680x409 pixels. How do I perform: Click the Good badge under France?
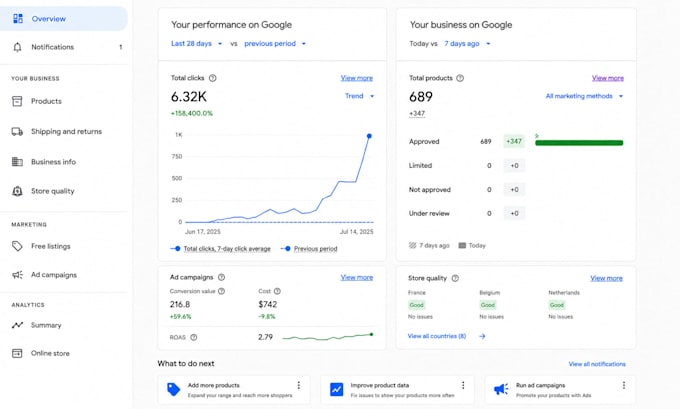pos(416,305)
